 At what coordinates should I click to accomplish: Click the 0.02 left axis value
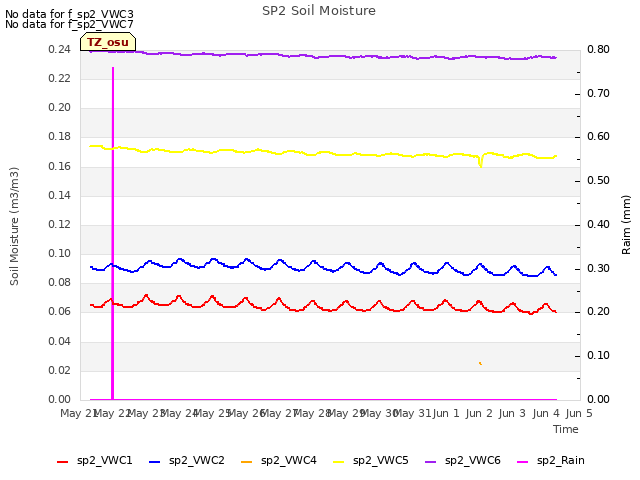click(x=60, y=370)
